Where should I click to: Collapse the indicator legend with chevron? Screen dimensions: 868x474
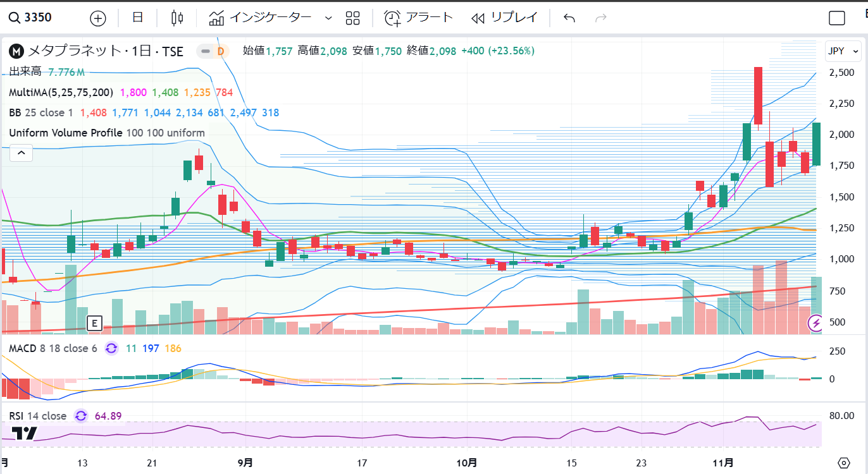(x=21, y=152)
